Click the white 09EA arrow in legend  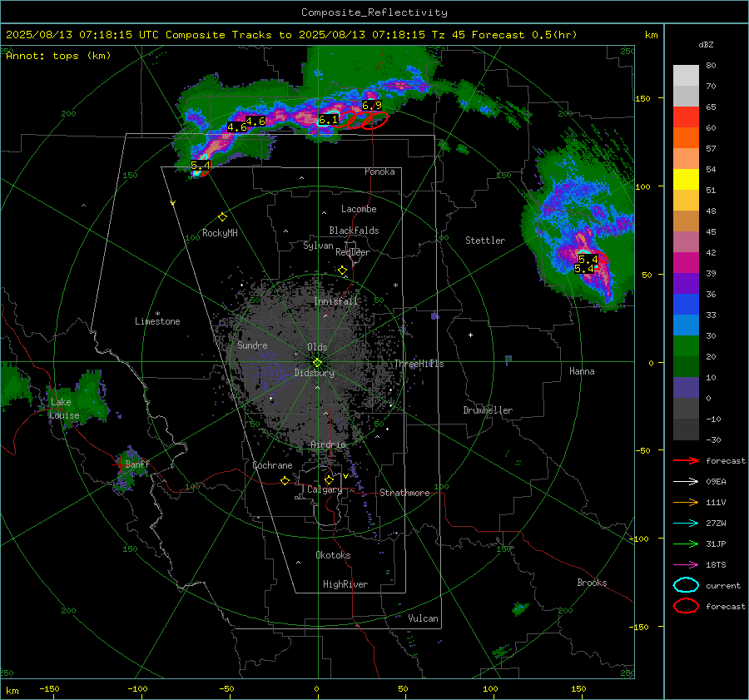pyautogui.click(x=686, y=482)
